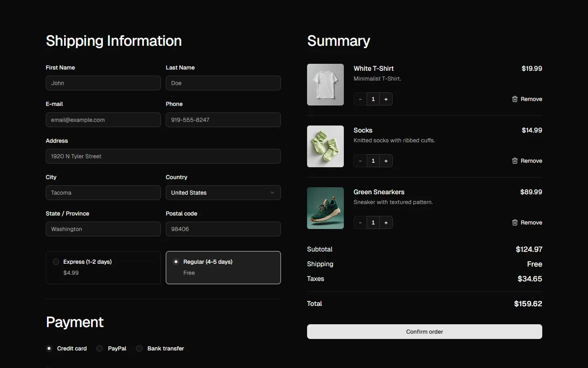The height and width of the screenshot is (368, 588).
Task: Click trash icon to remove White T-Shirt
Action: coord(514,99)
